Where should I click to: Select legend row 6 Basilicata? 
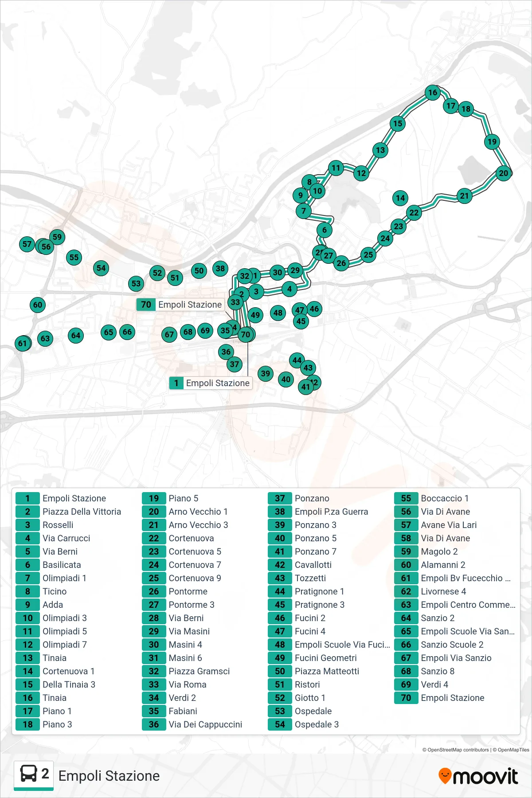(x=49, y=565)
